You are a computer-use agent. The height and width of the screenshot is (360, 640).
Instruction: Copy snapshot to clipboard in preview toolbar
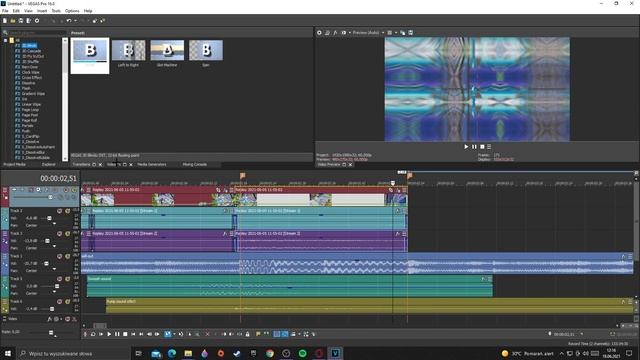(x=402, y=33)
